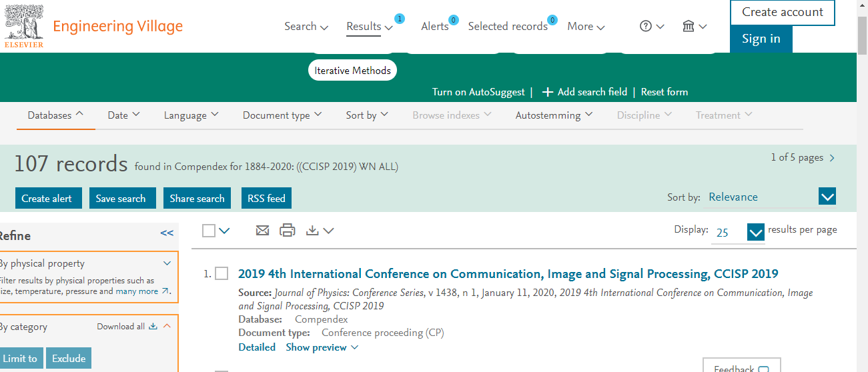Viewport: 868px width, 372px height.
Task: Open the Browse indexes dropdown
Action: coord(452,115)
